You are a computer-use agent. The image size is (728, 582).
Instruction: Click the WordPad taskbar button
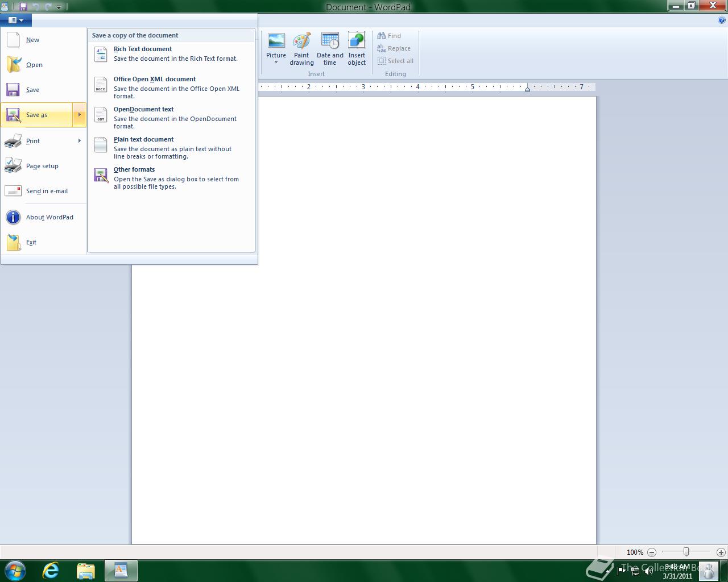(121, 571)
